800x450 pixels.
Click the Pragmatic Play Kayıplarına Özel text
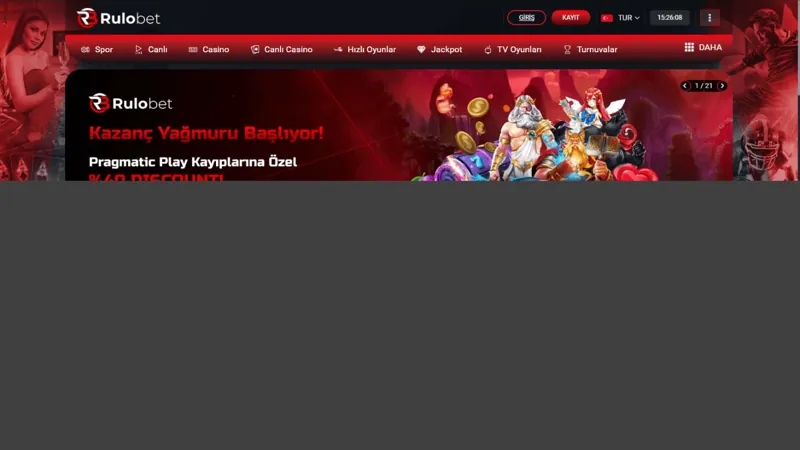[x=193, y=162]
